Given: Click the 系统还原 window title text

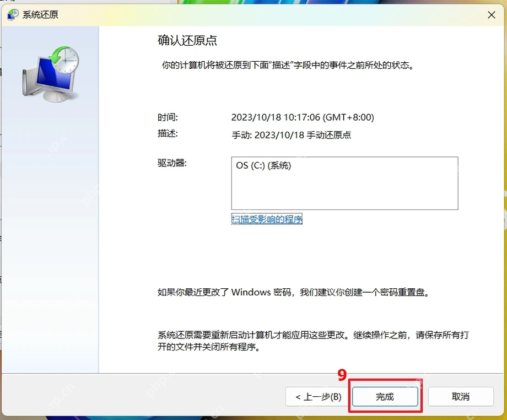Looking at the screenshot, I should [x=40, y=14].
